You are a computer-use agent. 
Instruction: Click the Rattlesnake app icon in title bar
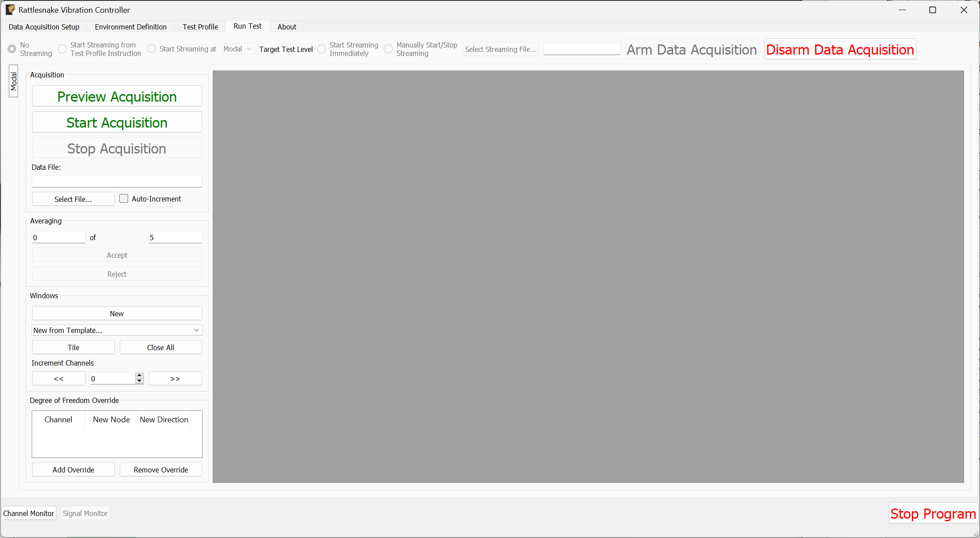coord(10,9)
